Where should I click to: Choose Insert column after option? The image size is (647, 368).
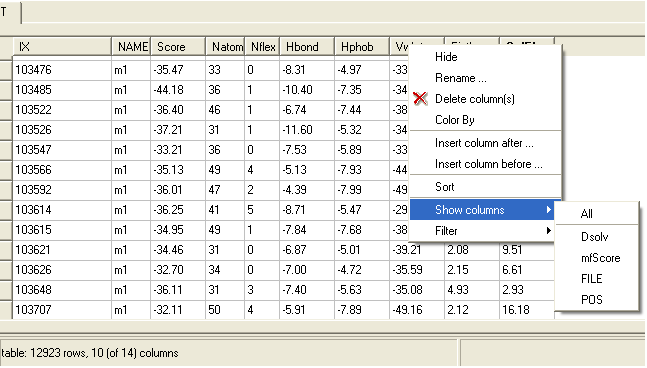tap(484, 143)
